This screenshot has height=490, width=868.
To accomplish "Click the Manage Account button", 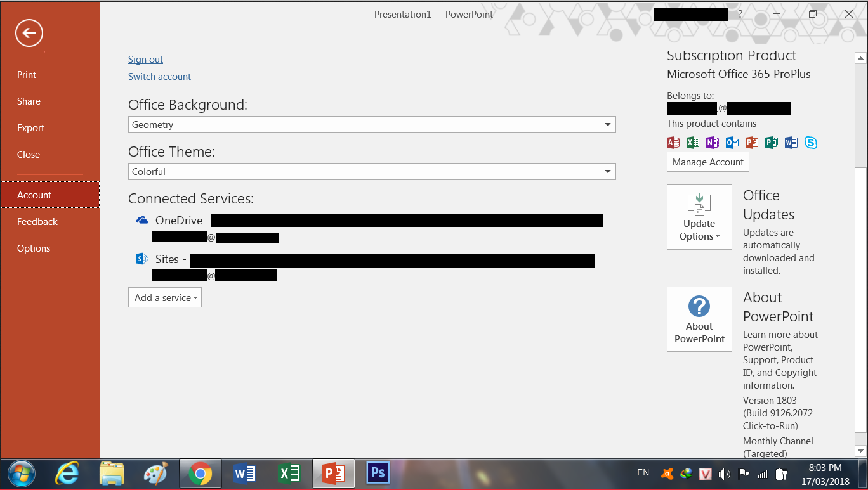I will [x=707, y=162].
